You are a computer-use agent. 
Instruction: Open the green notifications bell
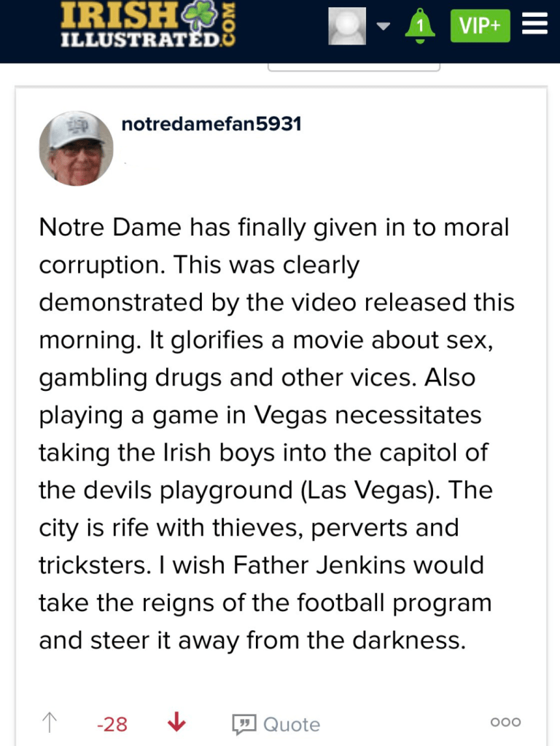[420, 27]
